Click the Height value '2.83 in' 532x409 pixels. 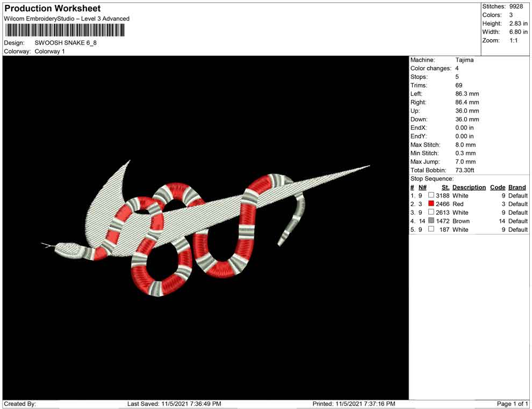518,24
